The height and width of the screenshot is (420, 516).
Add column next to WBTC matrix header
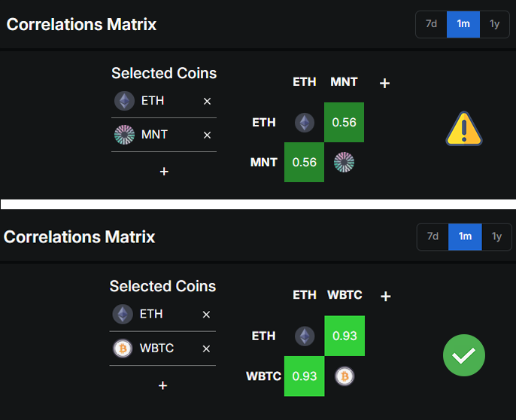pyautogui.click(x=386, y=296)
